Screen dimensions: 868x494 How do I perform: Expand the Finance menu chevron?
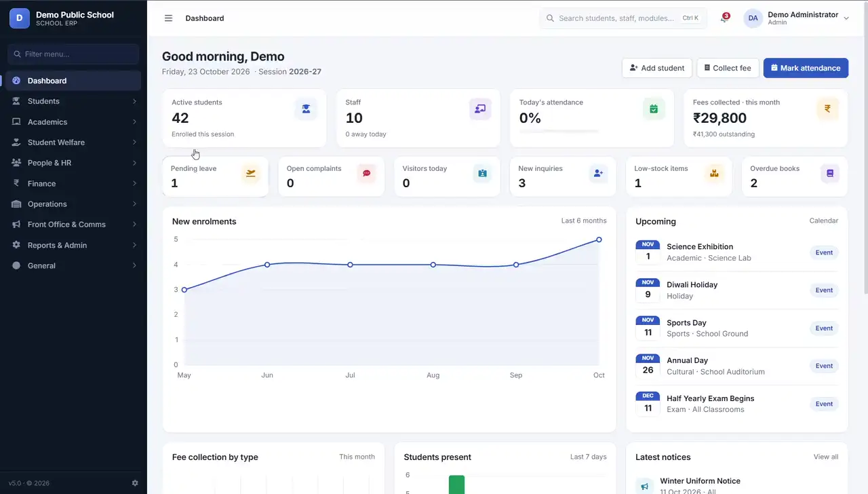pos(134,183)
